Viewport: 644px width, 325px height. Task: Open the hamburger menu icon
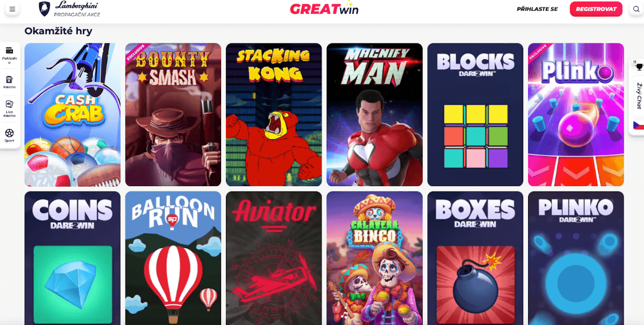click(x=12, y=9)
